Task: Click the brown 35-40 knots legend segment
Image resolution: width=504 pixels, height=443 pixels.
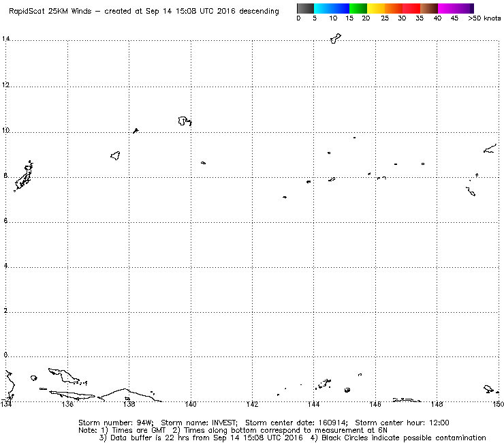Action: [x=429, y=8]
